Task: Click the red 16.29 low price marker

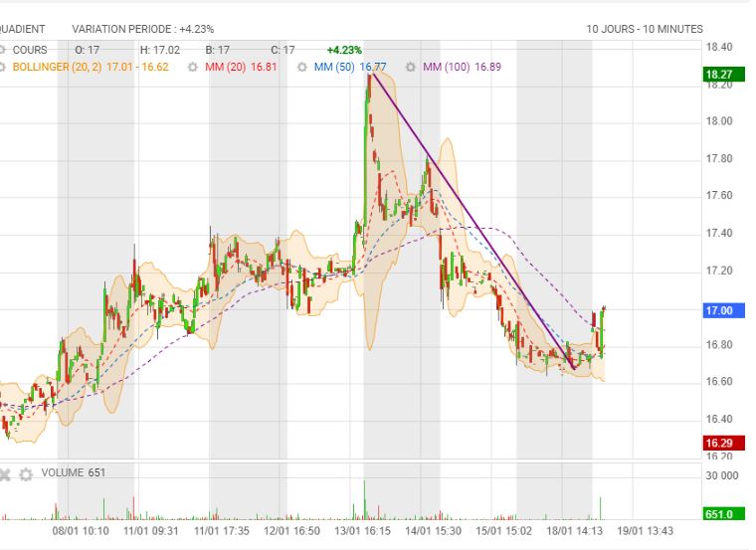Action: (x=718, y=443)
